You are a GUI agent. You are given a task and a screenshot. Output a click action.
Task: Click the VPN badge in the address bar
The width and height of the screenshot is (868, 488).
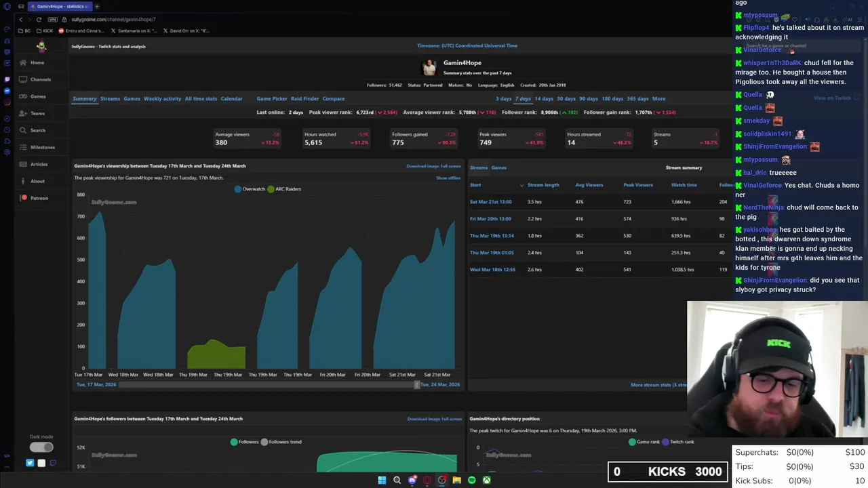(x=52, y=20)
